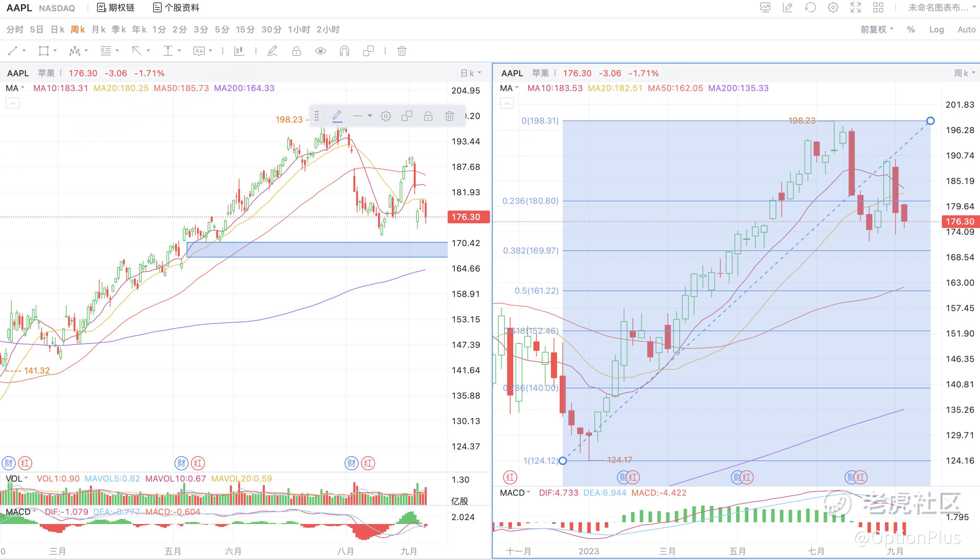Delete selected drawing via floating toolbar trash

(x=449, y=116)
